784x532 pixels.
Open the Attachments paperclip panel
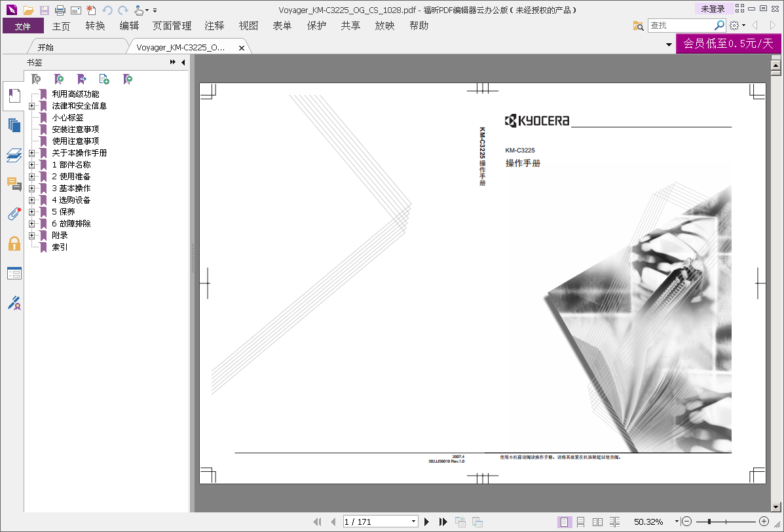pyautogui.click(x=14, y=214)
